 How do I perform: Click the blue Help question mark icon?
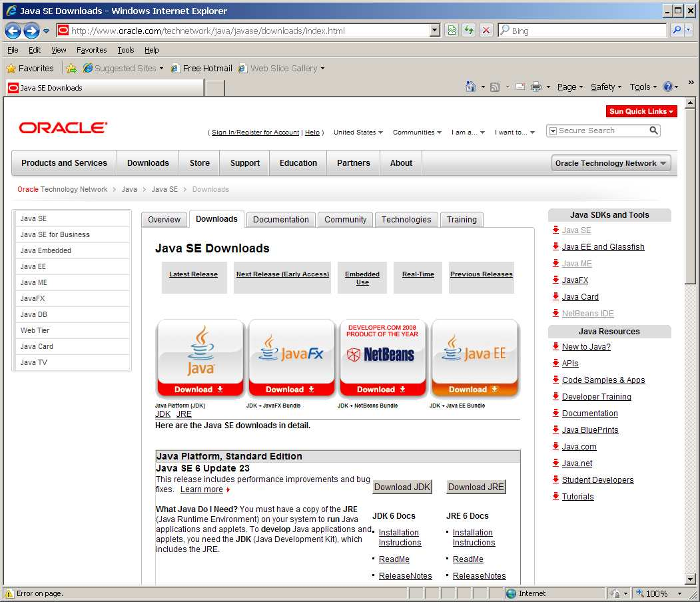click(x=668, y=87)
